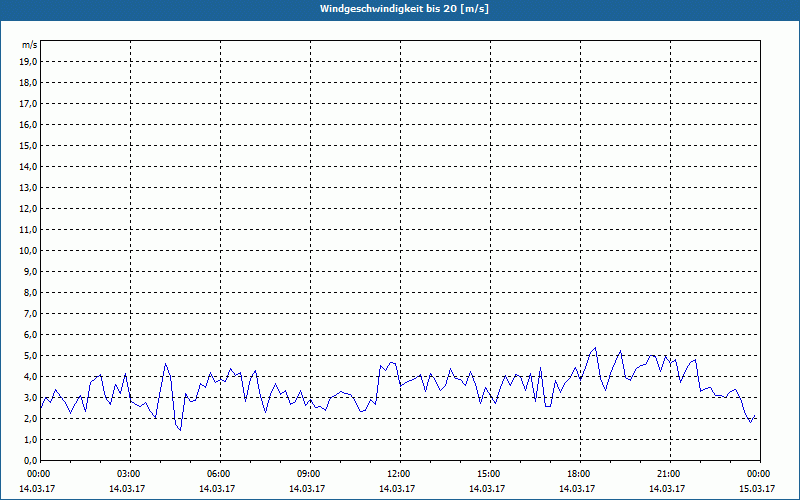Select the "14.03.17" date under 15:00
Screen dimensions: 800x500
487,489
